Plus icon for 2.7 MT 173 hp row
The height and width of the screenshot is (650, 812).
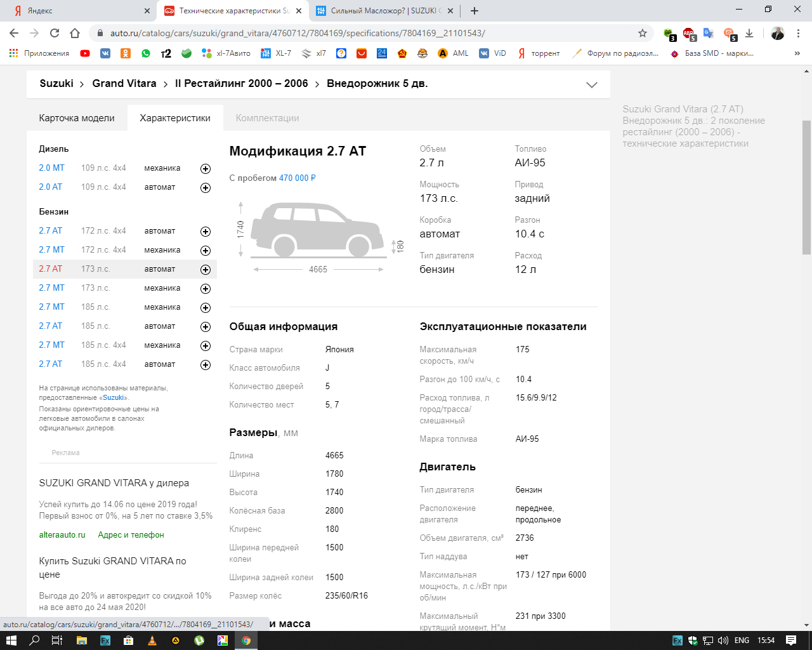click(x=206, y=289)
